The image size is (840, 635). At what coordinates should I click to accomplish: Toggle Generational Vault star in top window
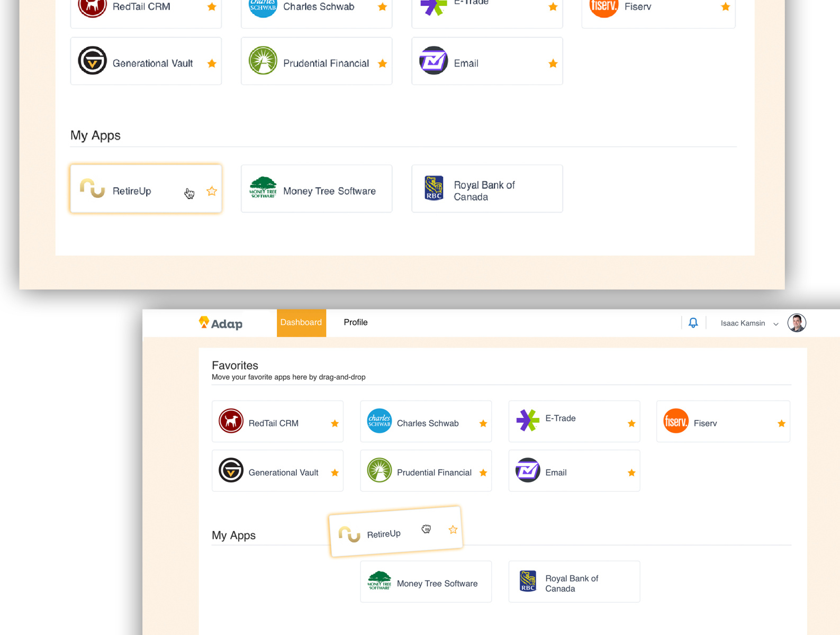[212, 63]
